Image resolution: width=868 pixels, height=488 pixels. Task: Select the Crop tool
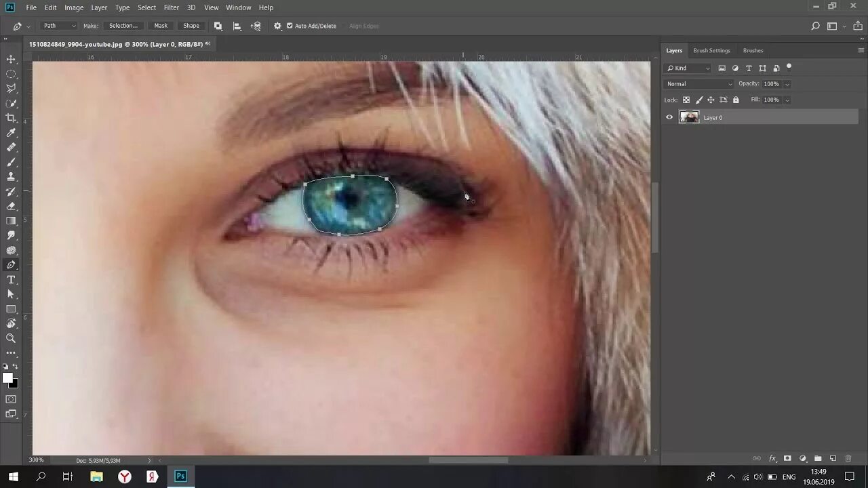pos(11,118)
